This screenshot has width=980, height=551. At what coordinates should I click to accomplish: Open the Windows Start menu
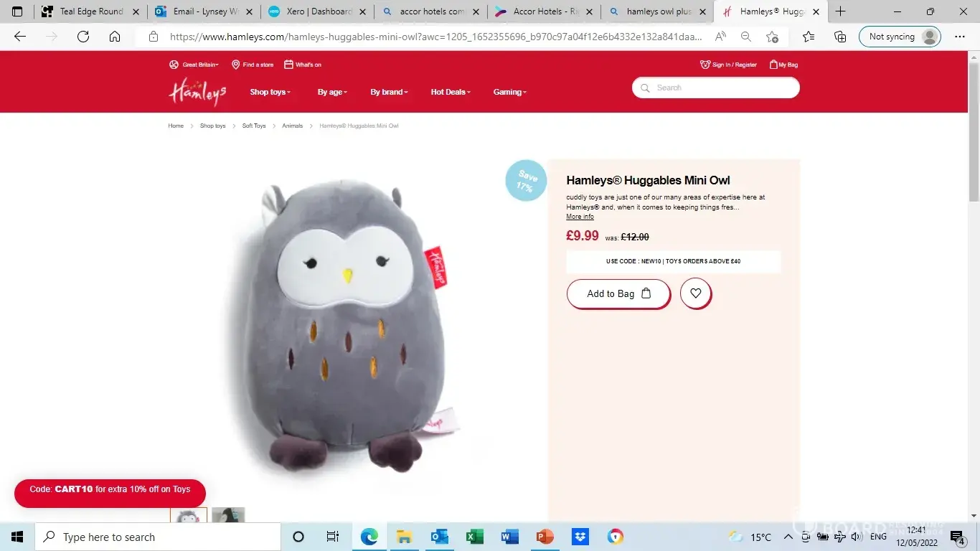pos(17,537)
